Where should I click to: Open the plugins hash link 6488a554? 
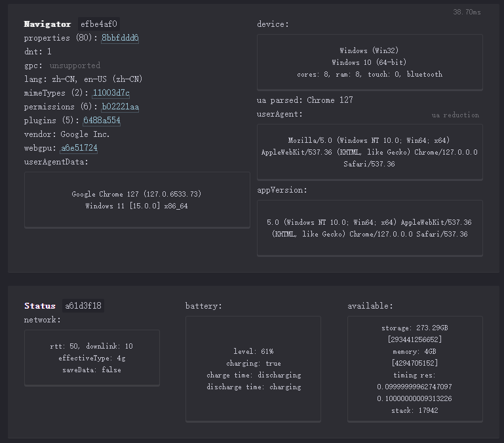click(x=102, y=121)
